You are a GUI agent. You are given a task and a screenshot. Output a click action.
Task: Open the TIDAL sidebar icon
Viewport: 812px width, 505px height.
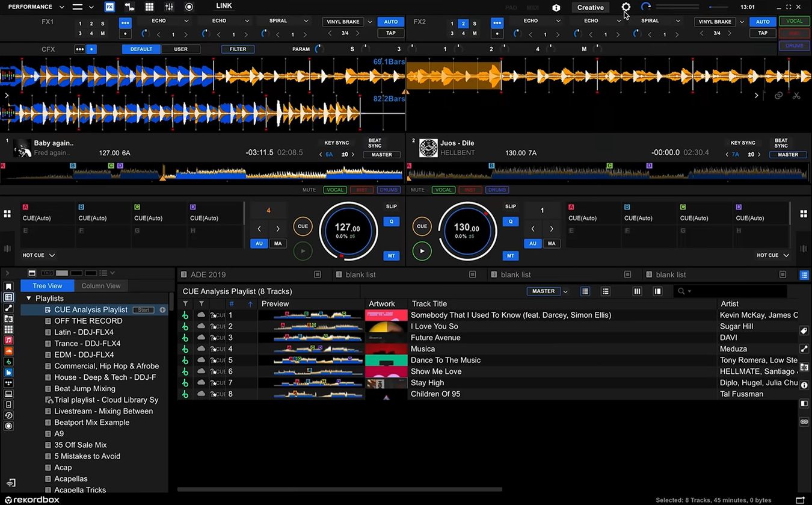8,383
